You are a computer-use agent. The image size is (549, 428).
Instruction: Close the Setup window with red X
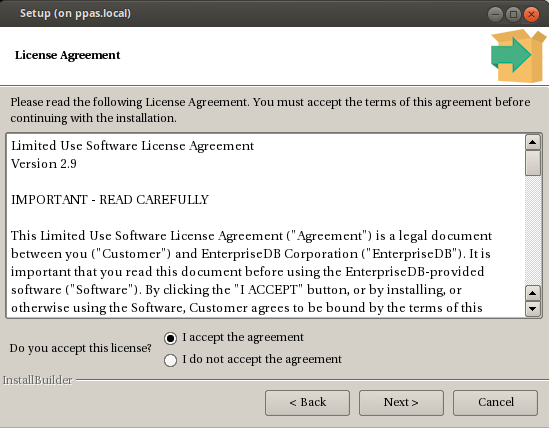click(x=531, y=14)
